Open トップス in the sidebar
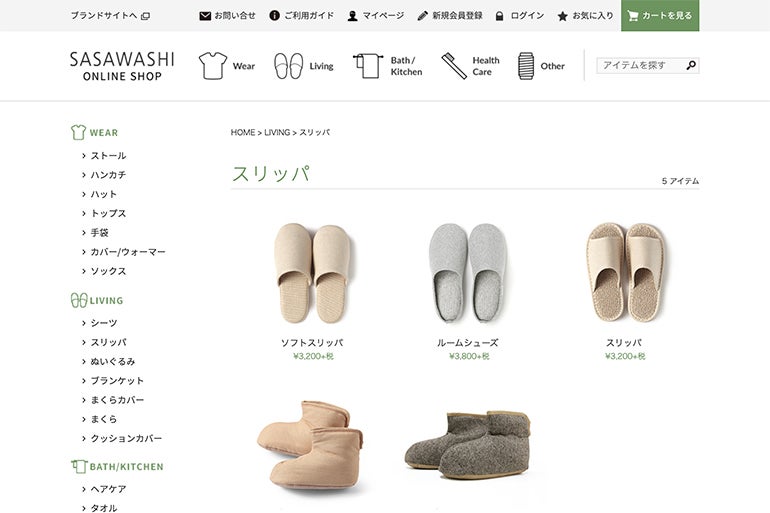This screenshot has width=770, height=513. [x=108, y=213]
